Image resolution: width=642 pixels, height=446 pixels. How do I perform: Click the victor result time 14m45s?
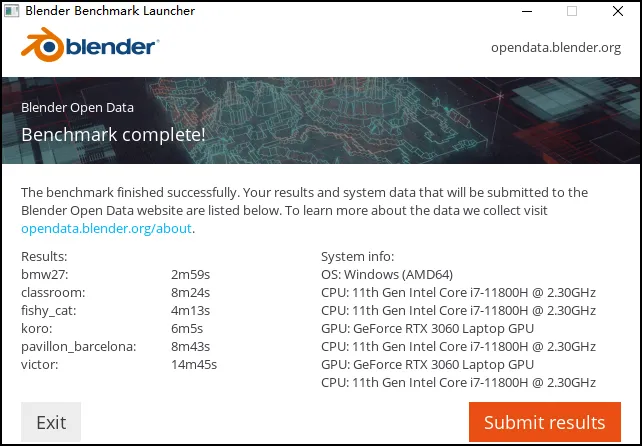click(x=194, y=364)
